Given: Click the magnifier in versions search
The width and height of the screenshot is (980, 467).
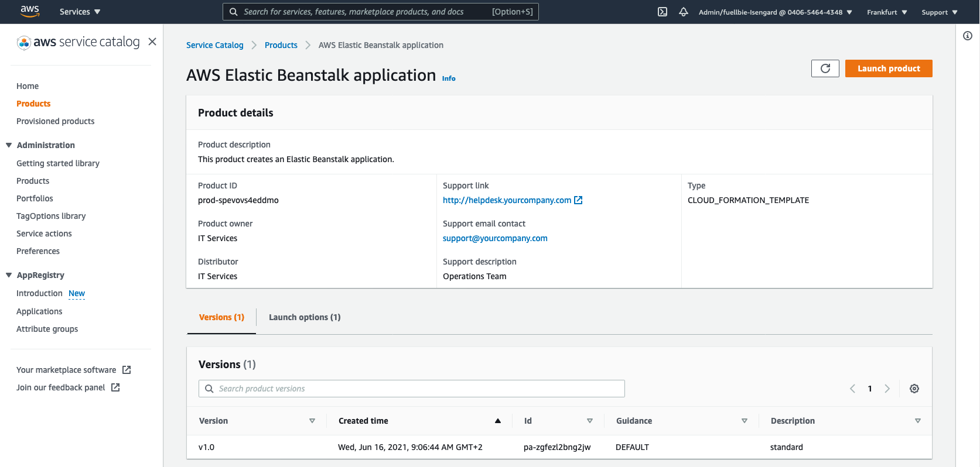Looking at the screenshot, I should coord(209,389).
